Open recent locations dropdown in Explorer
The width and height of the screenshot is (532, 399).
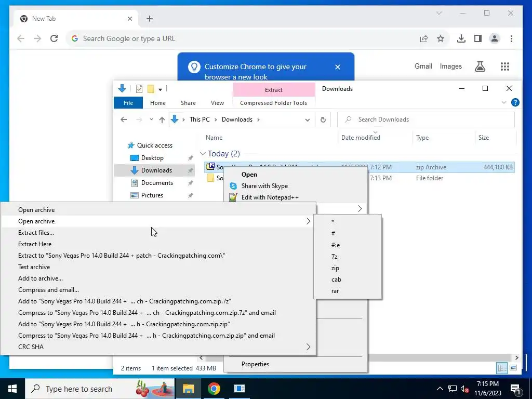[151, 119]
